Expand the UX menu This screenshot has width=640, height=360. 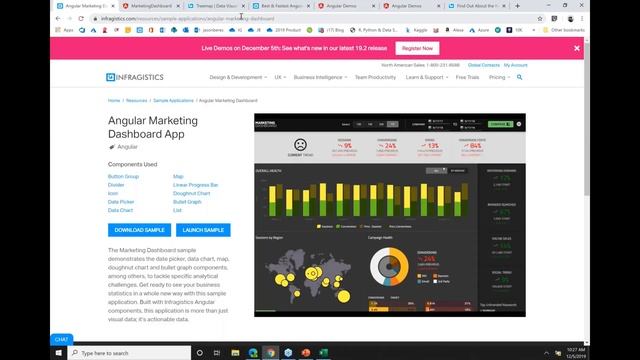pos(280,77)
